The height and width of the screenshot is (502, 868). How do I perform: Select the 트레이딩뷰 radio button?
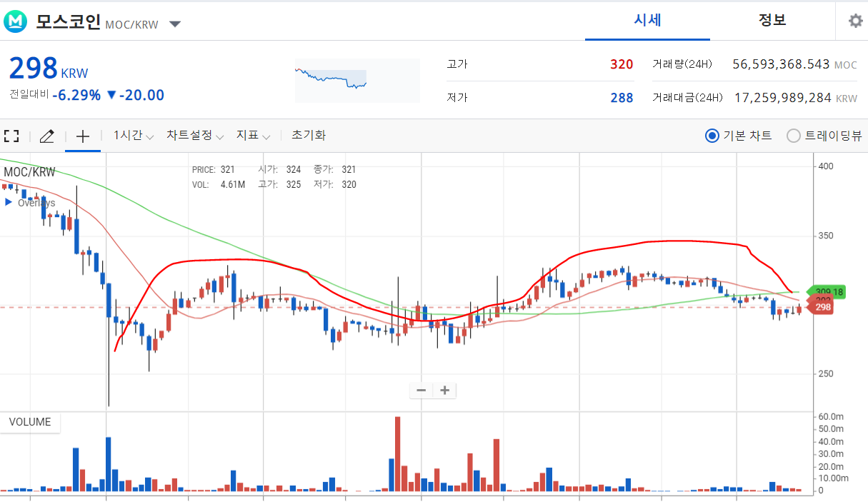coord(794,136)
